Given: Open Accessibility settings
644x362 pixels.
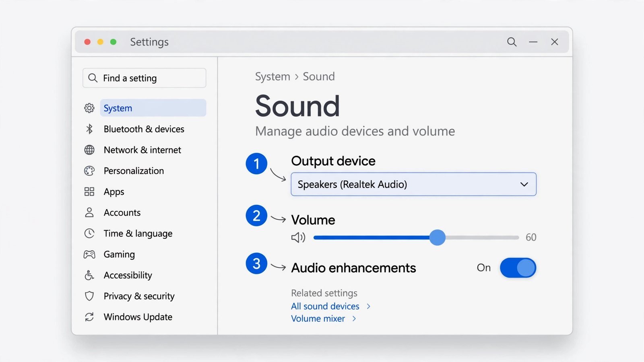Looking at the screenshot, I should pyautogui.click(x=128, y=275).
